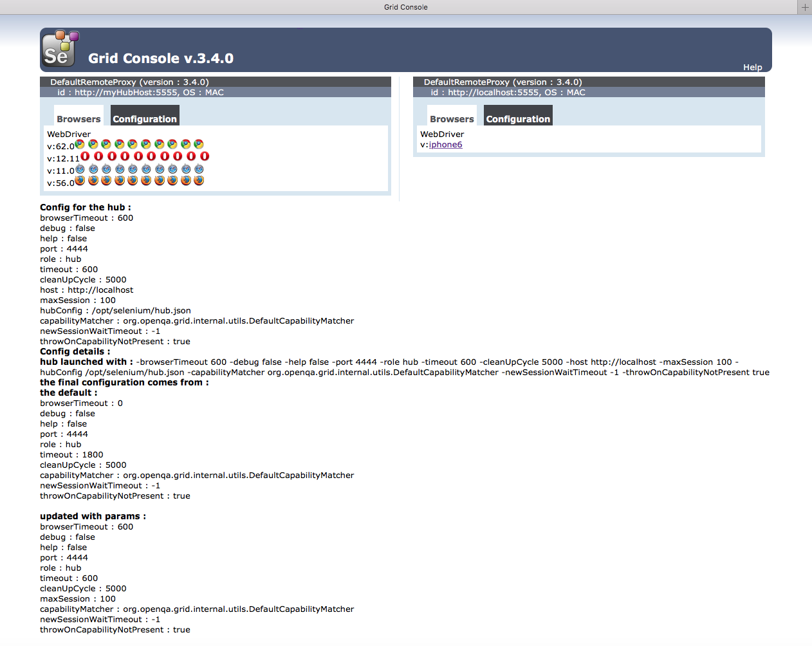Click WebDriver label in the myHubHost proxy
Screen dimensions: 812x646
pos(69,134)
